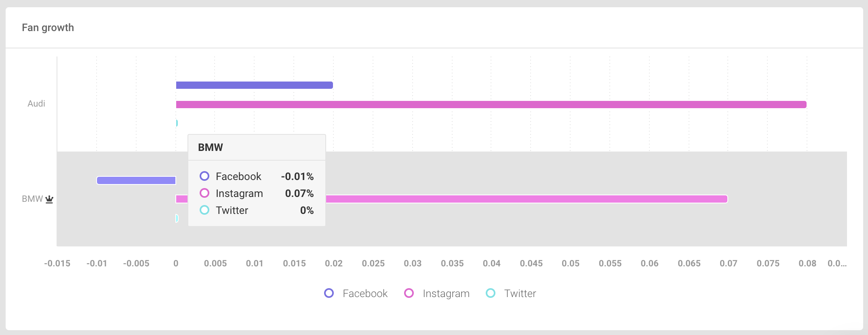The width and height of the screenshot is (868, 335).
Task: Click the crown icon beside BMW label
Action: click(50, 200)
